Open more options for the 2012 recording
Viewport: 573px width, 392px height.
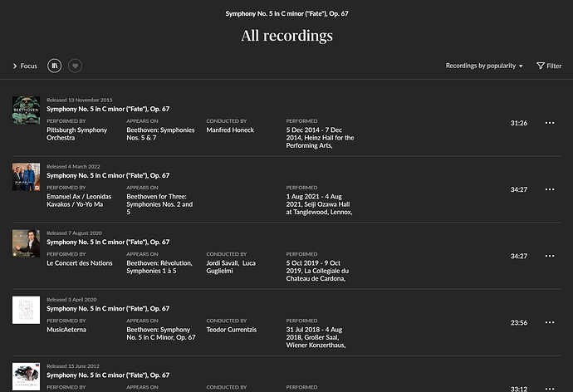click(x=549, y=387)
